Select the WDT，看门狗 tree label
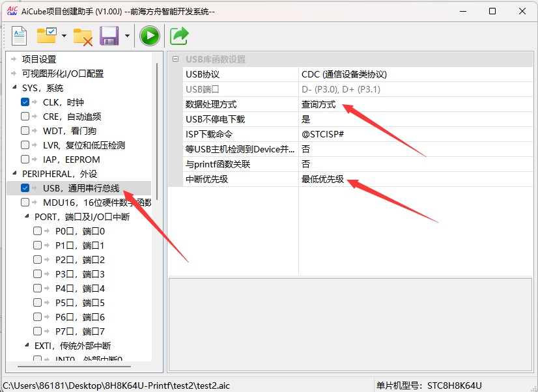Image resolution: width=538 pixels, height=392 pixels. click(70, 131)
